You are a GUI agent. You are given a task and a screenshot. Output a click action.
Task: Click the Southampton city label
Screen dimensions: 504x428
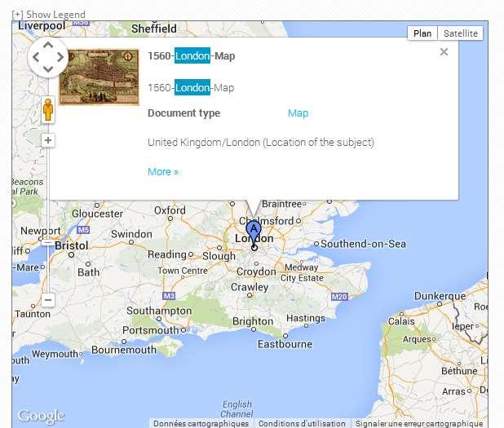coord(159,311)
